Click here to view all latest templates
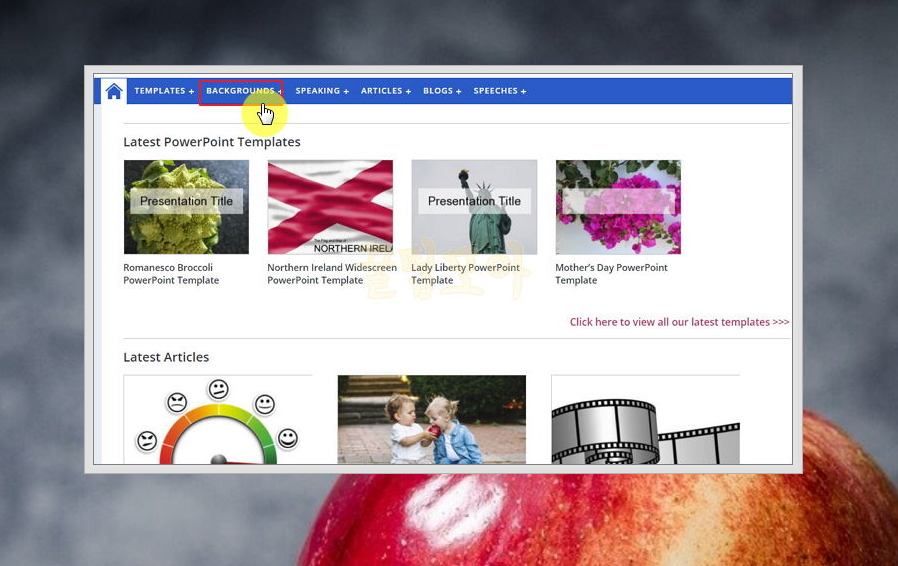Screen dimensions: 898x566 (x=679, y=322)
